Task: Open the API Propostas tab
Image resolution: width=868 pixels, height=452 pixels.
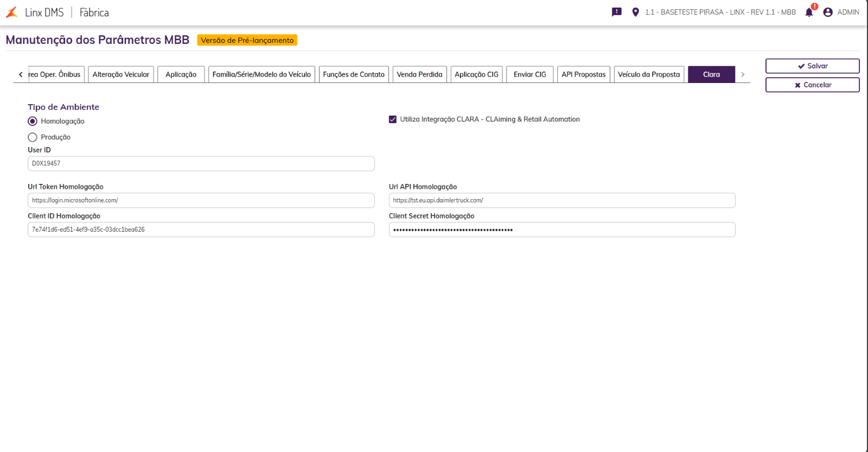Action: click(584, 74)
